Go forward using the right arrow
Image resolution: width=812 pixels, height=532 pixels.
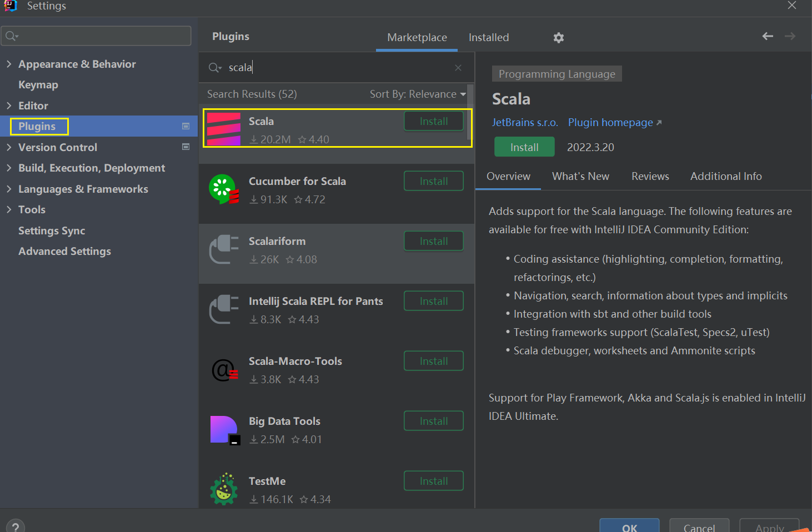point(790,36)
